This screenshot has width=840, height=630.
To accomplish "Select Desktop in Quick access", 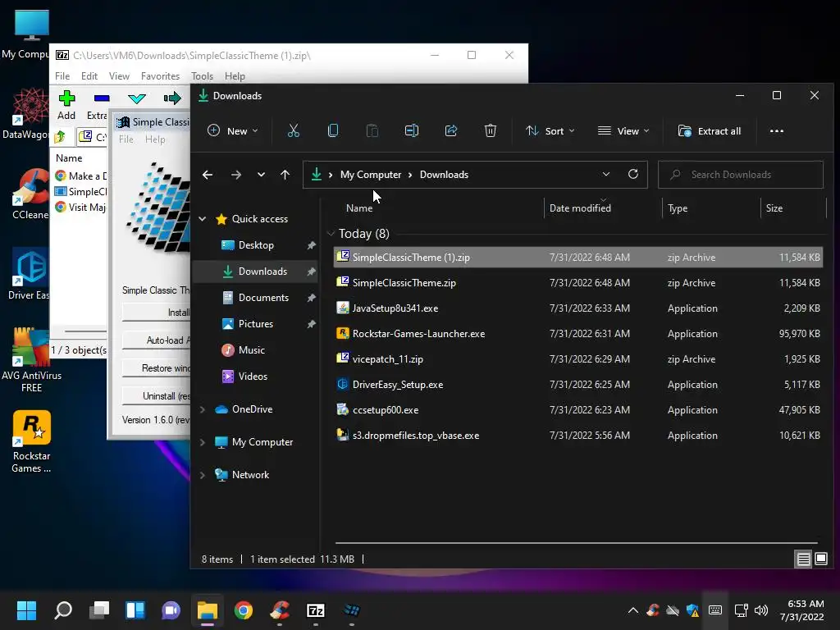I will click(256, 244).
